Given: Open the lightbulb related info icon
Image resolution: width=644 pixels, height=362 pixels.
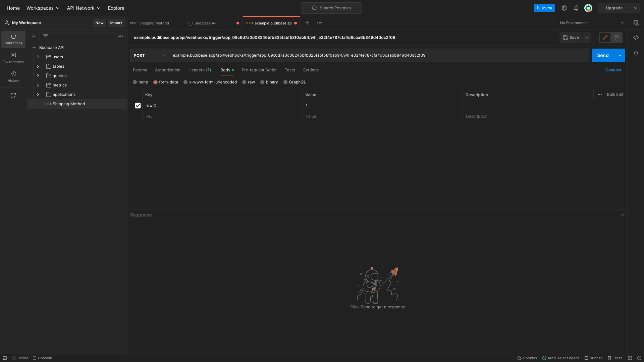Looking at the screenshot, I should click(636, 54).
